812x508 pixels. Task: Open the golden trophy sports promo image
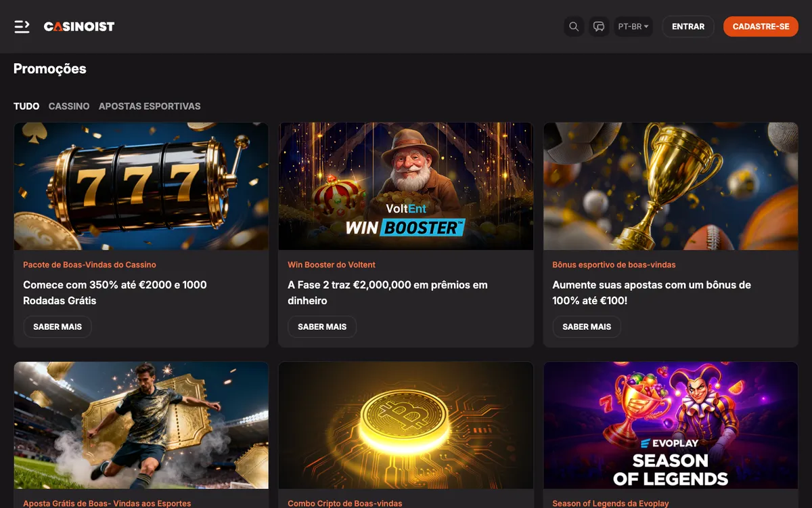point(671,186)
